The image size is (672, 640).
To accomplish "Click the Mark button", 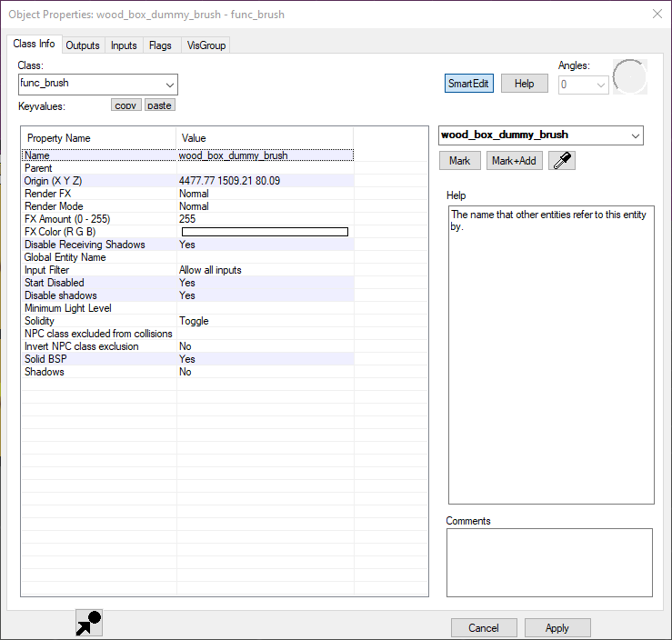I will click(459, 161).
